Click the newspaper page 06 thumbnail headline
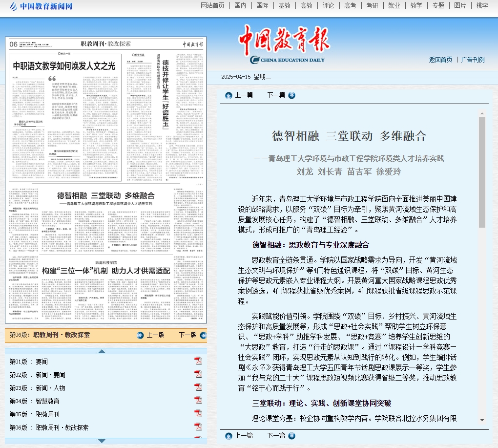The height and width of the screenshot is (448, 498). (x=64, y=65)
